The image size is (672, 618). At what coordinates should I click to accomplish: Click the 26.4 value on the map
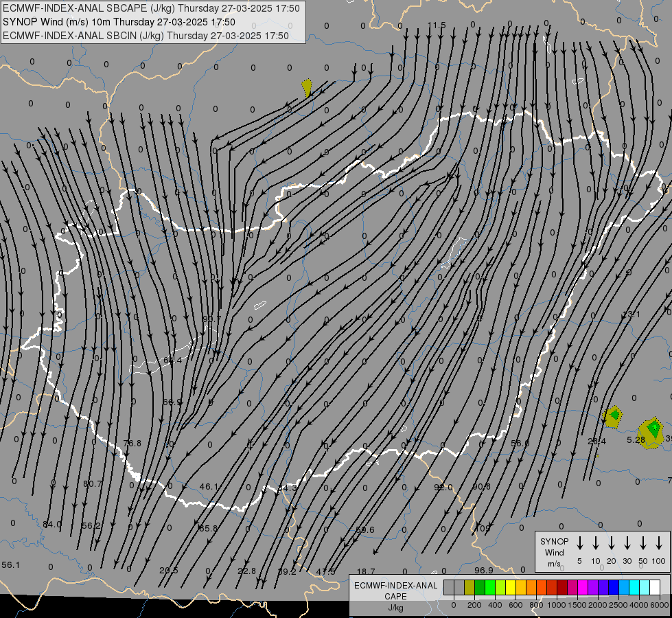pyautogui.click(x=596, y=442)
